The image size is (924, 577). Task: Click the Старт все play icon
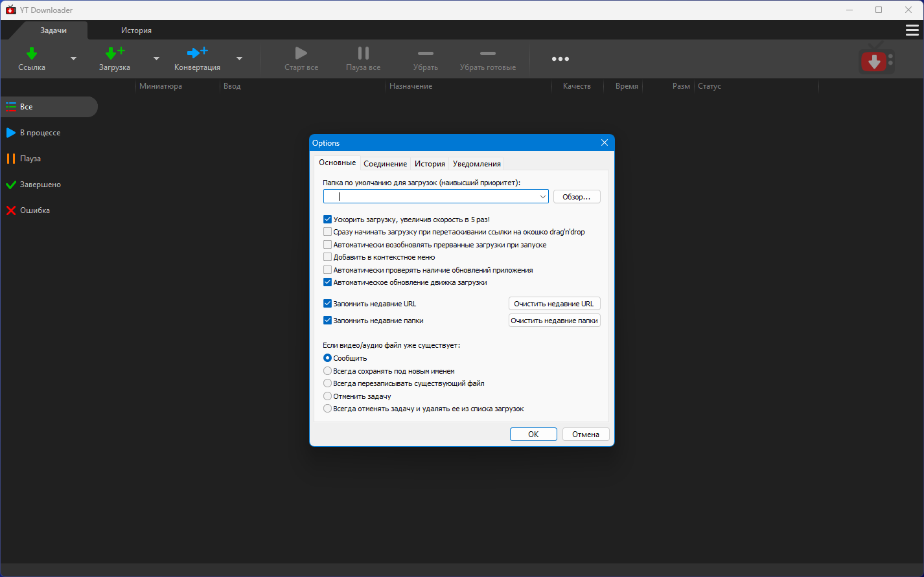click(x=301, y=53)
